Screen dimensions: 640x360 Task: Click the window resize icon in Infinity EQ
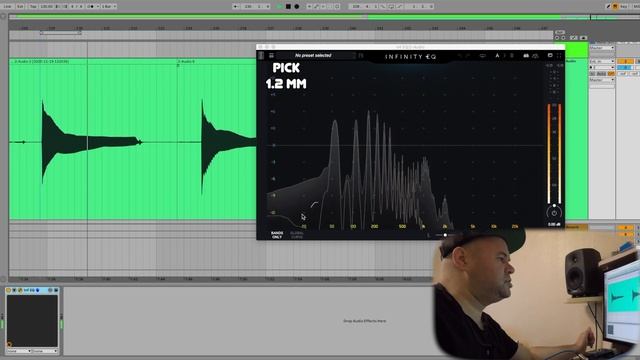550,56
